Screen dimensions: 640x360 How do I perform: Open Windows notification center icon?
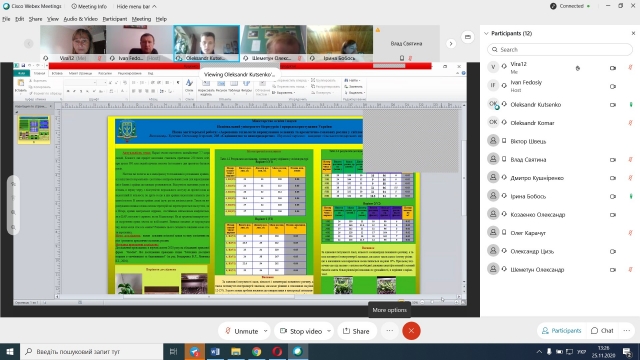[627, 351]
